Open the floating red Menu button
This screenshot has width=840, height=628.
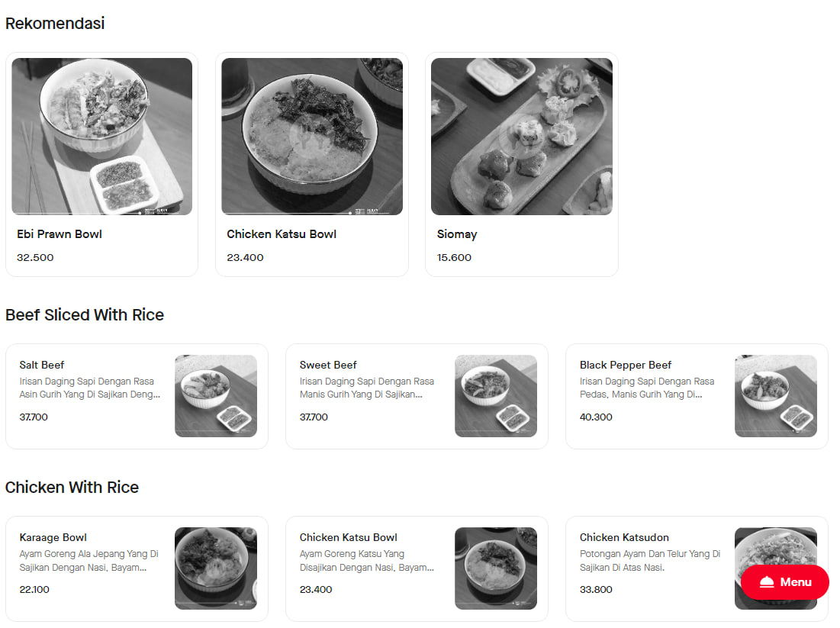(785, 582)
